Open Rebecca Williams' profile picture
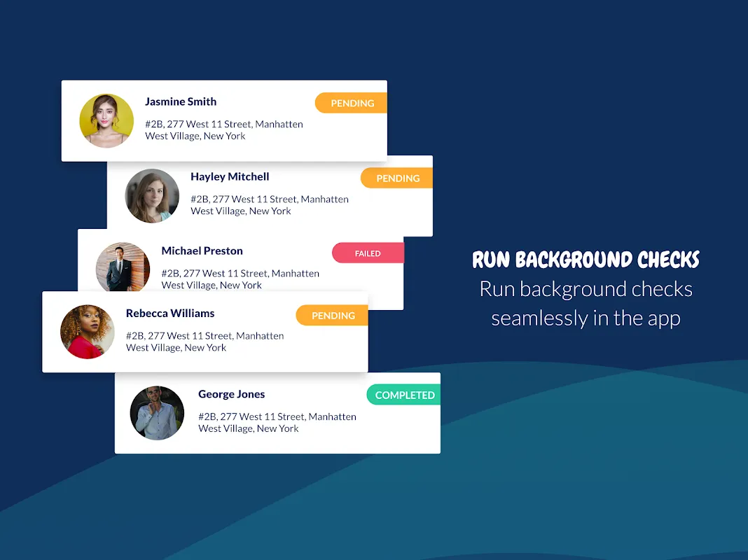 (88, 332)
